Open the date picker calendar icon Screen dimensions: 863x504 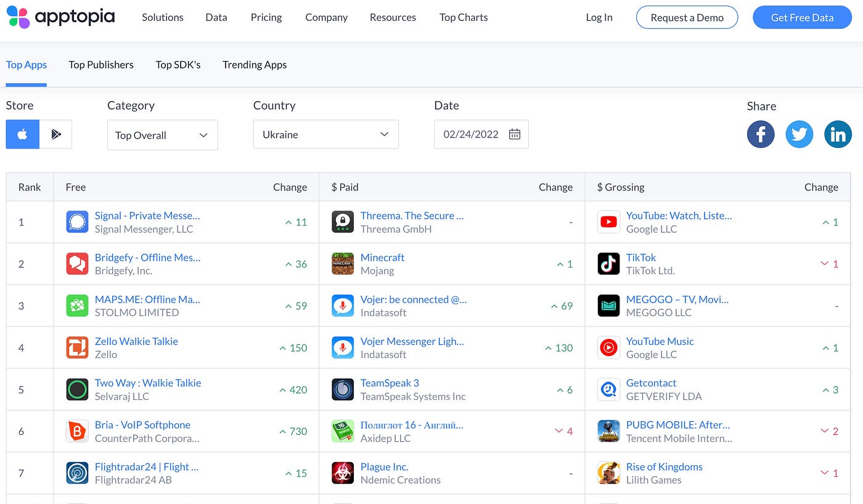[x=515, y=134]
